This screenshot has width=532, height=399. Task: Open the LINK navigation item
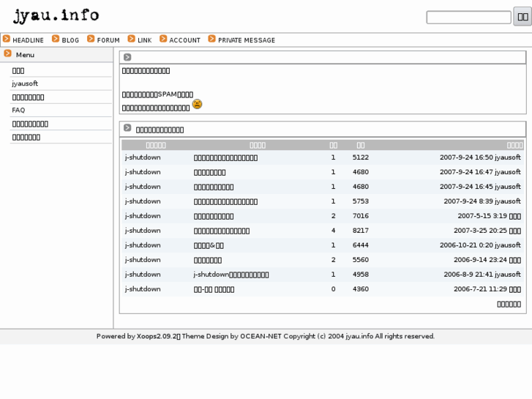pos(145,40)
